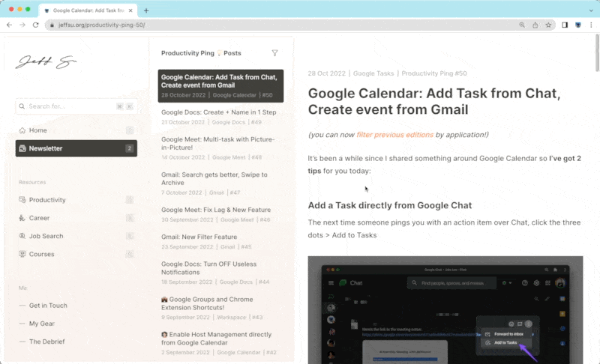Open the Career resources section
This screenshot has width=600, height=364.
pos(76,218)
